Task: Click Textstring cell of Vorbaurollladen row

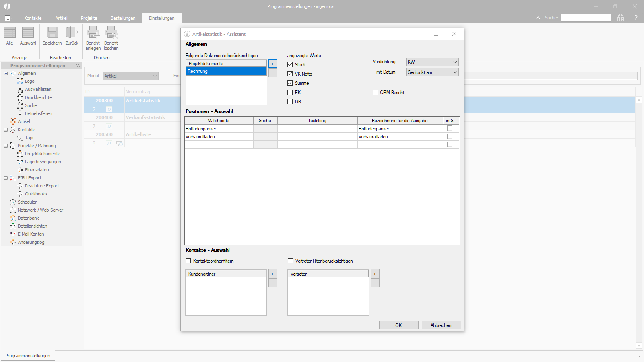Action: (318, 136)
